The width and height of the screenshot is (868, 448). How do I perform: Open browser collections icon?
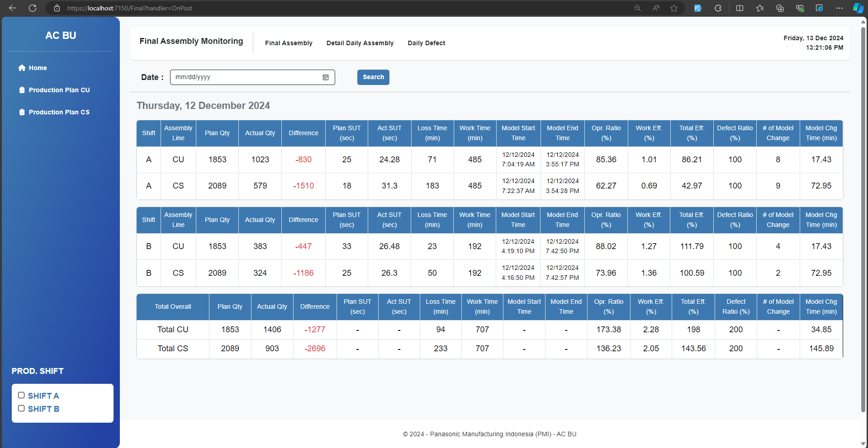pos(780,8)
